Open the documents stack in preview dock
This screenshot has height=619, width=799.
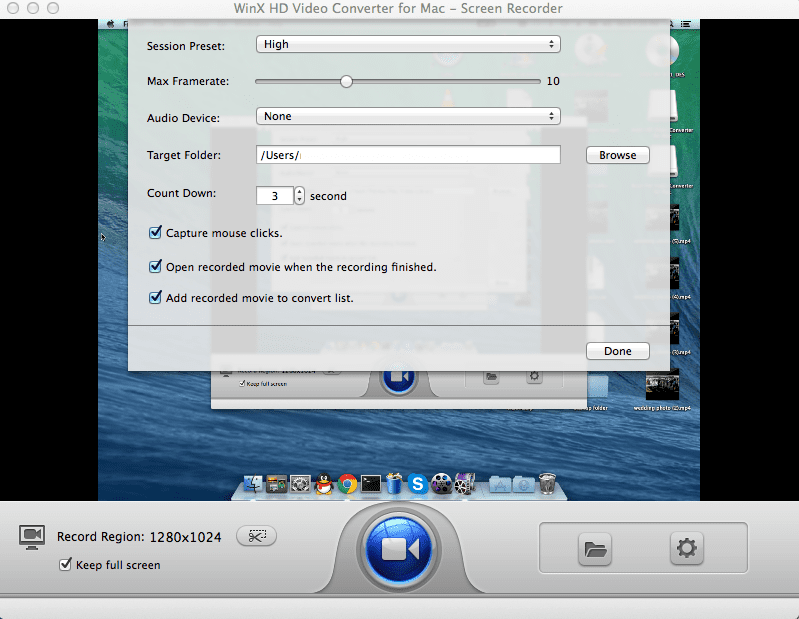(523, 485)
